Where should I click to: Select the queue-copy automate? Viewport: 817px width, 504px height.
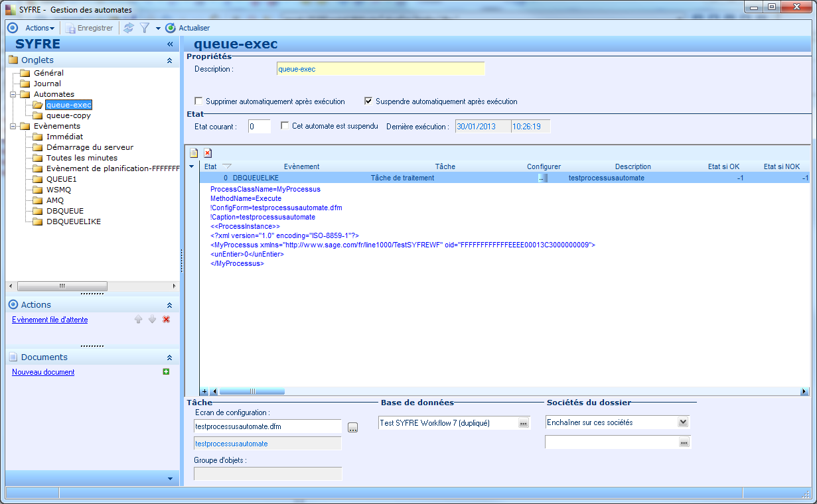pyautogui.click(x=68, y=115)
